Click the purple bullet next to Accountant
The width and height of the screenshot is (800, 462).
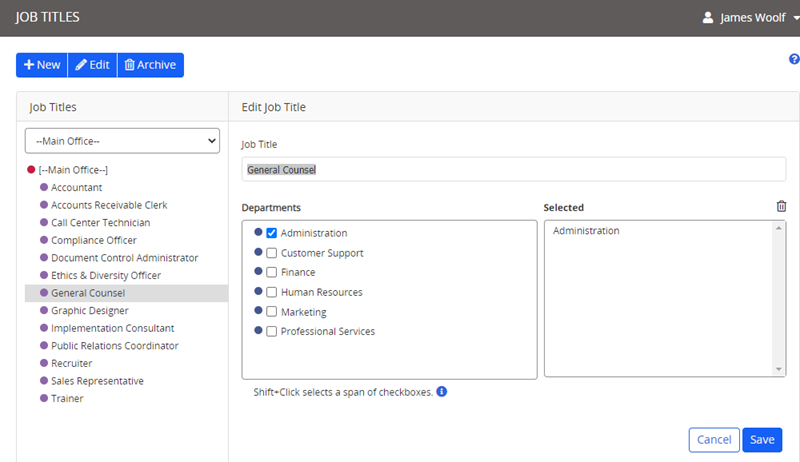point(43,187)
